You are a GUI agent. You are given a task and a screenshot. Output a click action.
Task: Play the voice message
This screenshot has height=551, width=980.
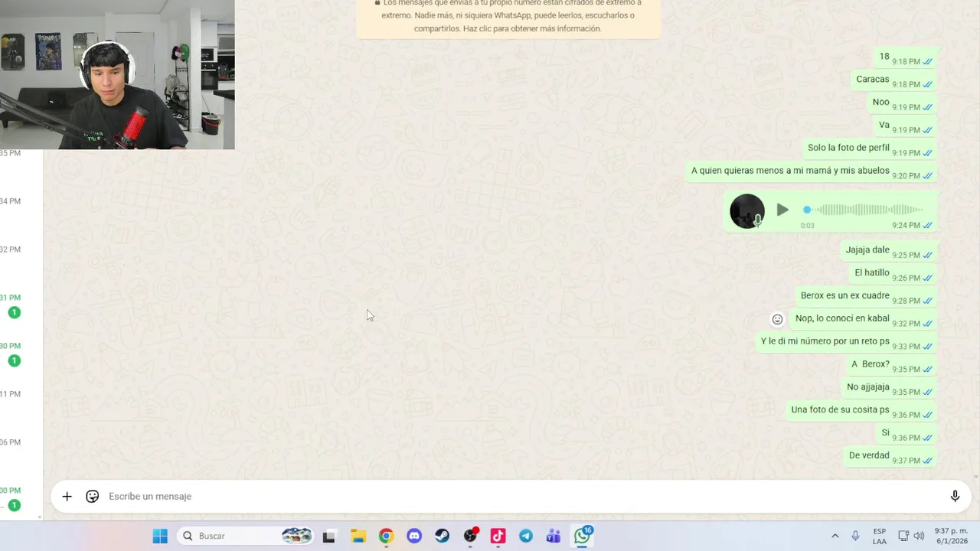[782, 210]
